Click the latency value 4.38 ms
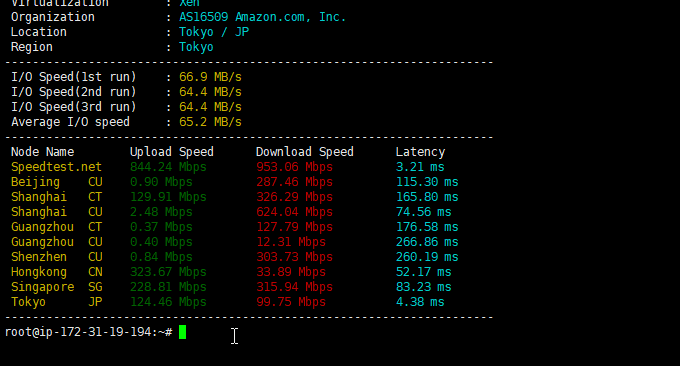This screenshot has height=366, width=680. point(420,302)
